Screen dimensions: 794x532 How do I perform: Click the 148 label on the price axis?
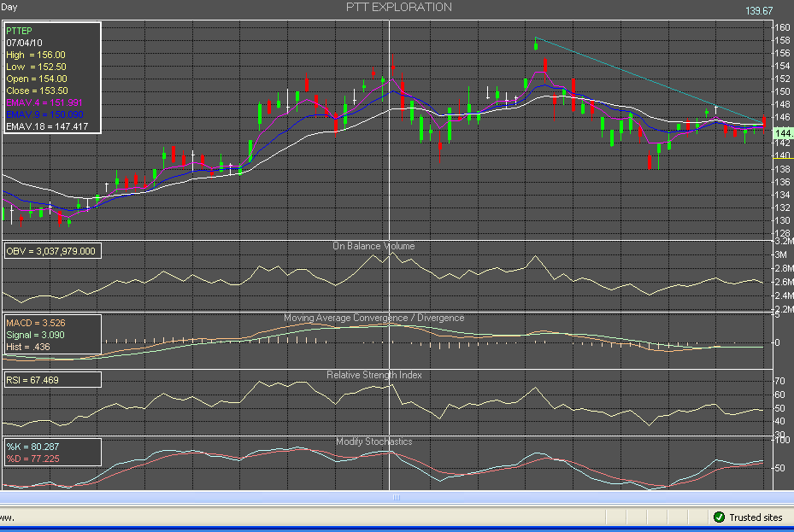point(783,104)
